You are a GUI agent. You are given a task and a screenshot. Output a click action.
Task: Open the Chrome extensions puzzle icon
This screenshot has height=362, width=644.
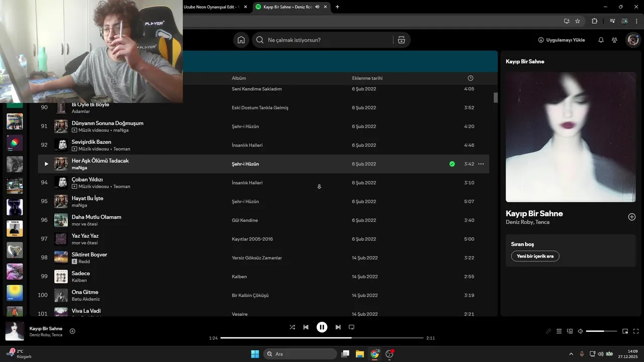(595, 21)
